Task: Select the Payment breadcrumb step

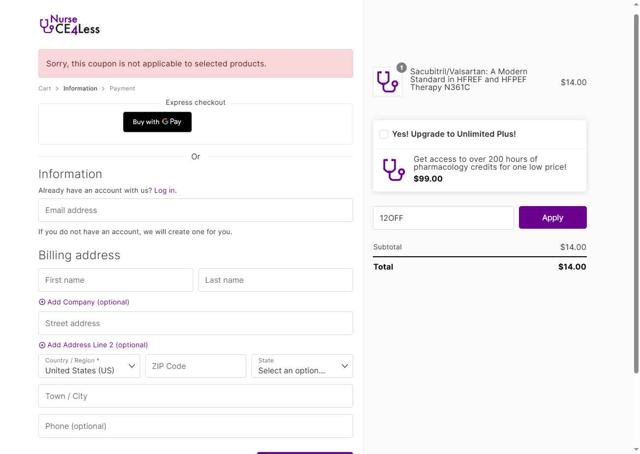Action: tap(122, 89)
